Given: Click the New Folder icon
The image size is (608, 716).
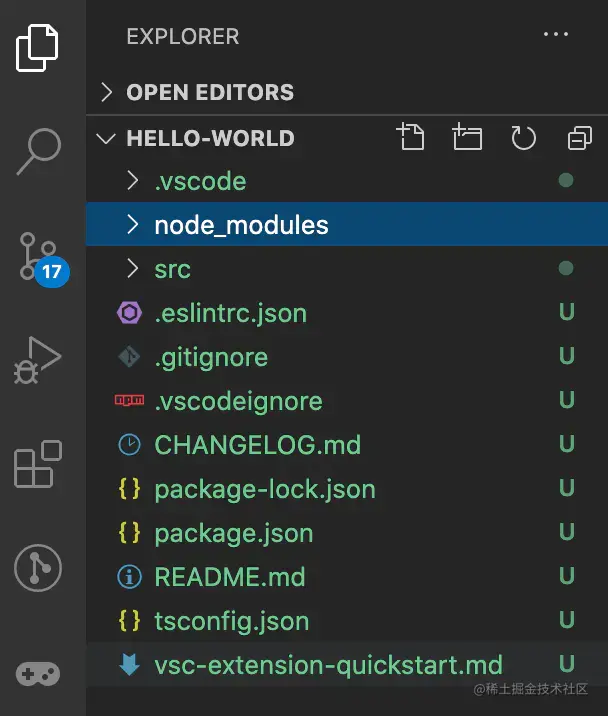Looking at the screenshot, I should (466, 138).
